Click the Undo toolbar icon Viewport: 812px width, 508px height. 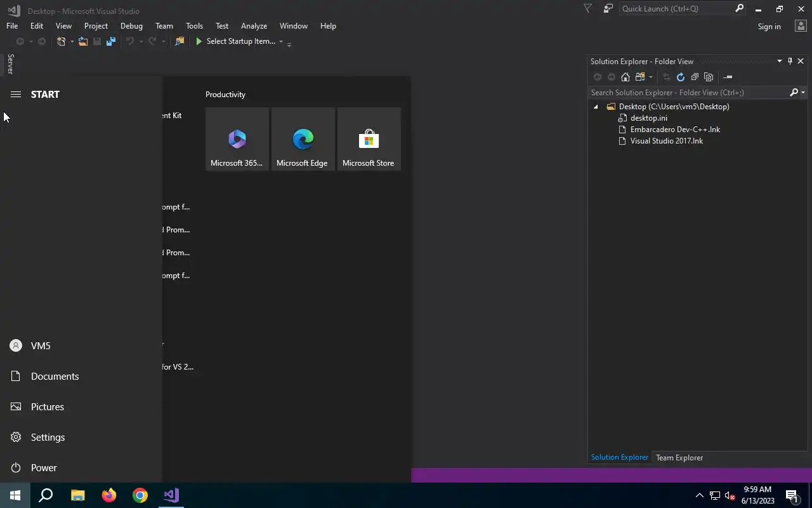coord(130,41)
